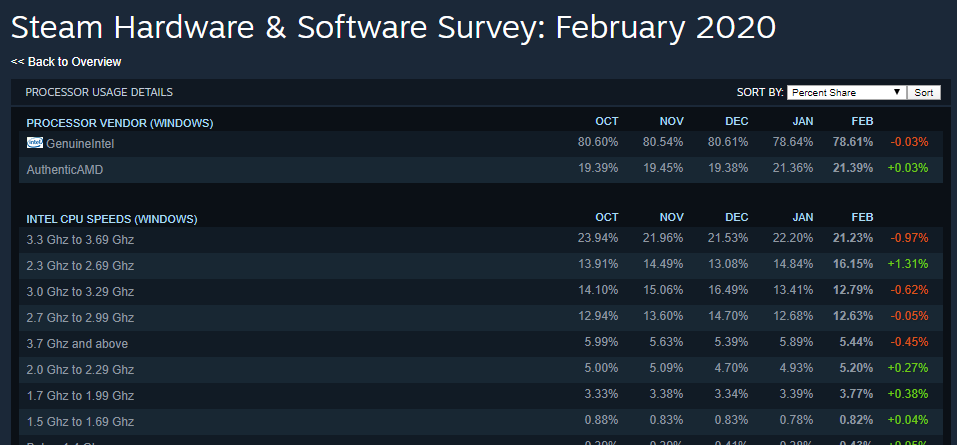Click the Intel logo icon beside GenuineIntel
The height and width of the screenshot is (445, 957).
pos(34,143)
